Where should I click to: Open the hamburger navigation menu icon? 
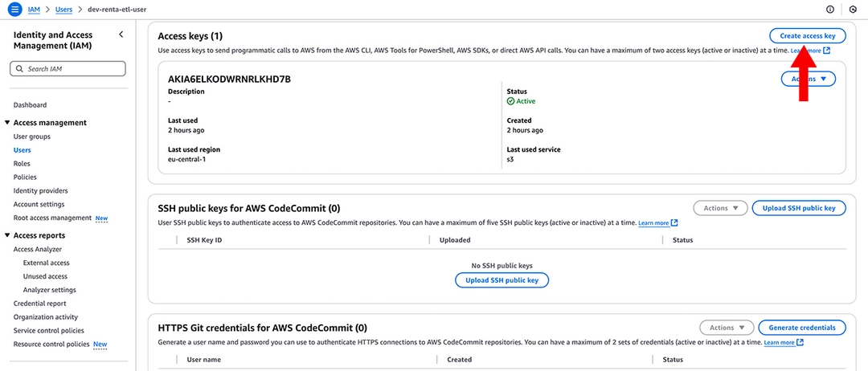click(x=15, y=10)
